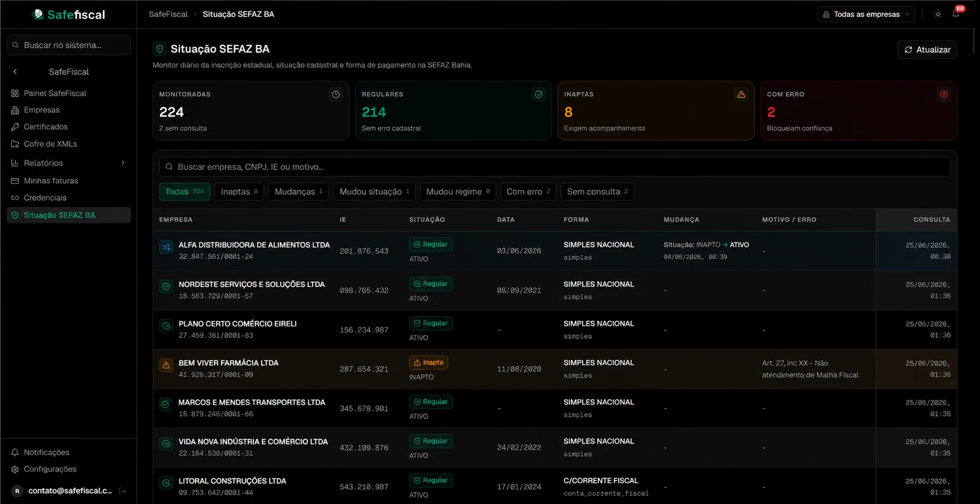Click the status icon for PLANO CERTO COMÉRCIO row

(x=166, y=326)
